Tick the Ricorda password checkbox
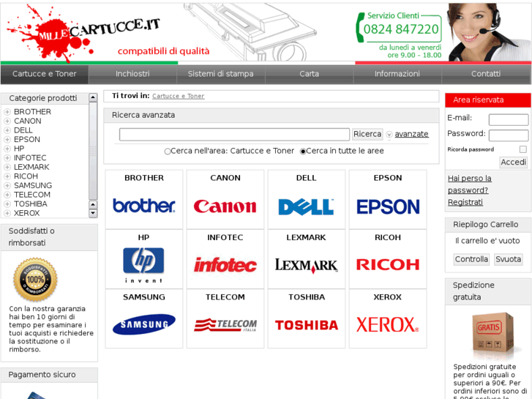The image size is (532, 399). point(522,149)
